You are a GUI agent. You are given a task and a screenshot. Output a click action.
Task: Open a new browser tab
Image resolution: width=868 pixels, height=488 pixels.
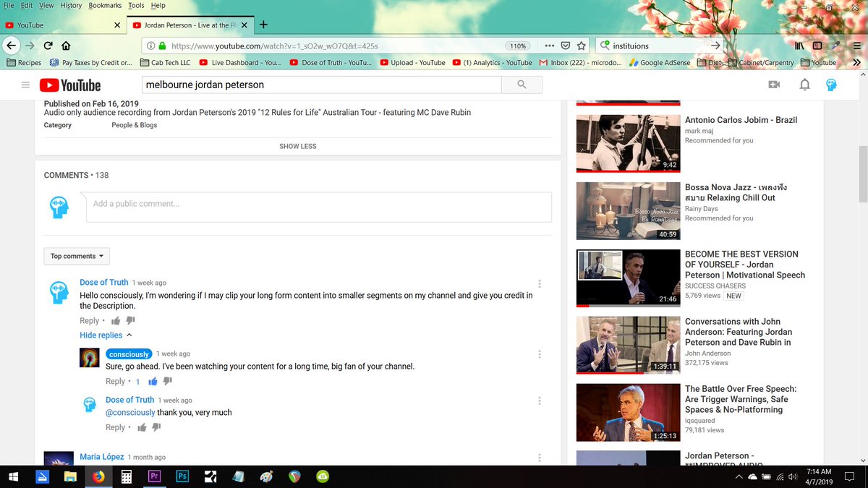click(263, 25)
